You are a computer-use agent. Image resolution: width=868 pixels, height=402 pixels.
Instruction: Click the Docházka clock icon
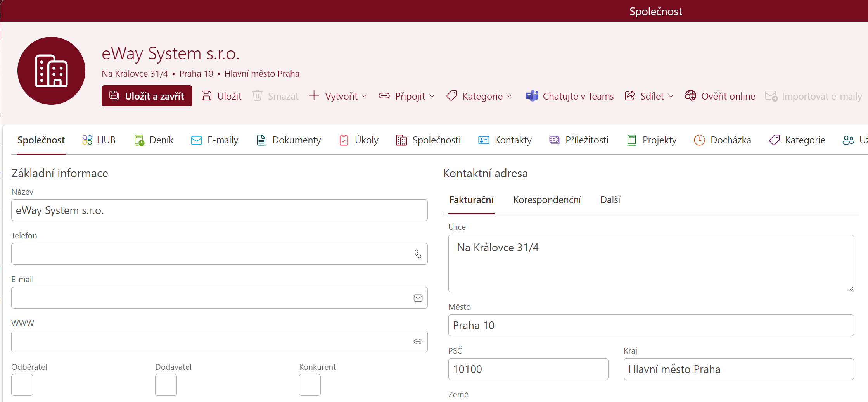(699, 140)
